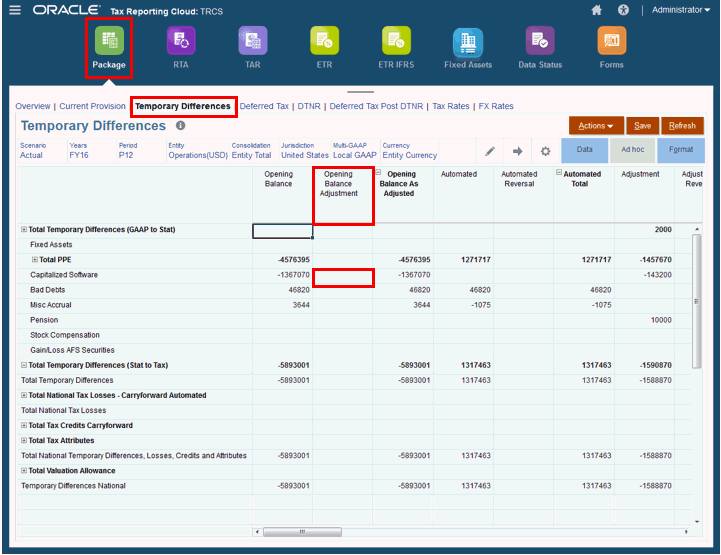This screenshot has height=555, width=721.
Task: Switch to the DTNR tab
Action: pos(309,106)
